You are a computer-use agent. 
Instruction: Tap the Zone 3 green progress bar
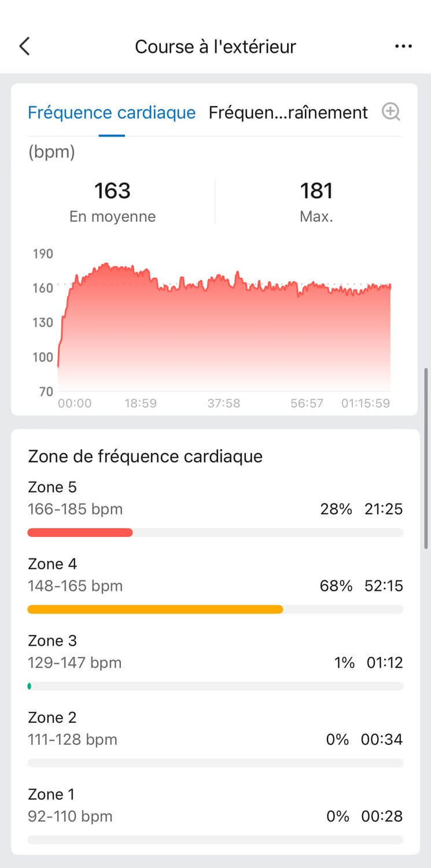pos(30,686)
